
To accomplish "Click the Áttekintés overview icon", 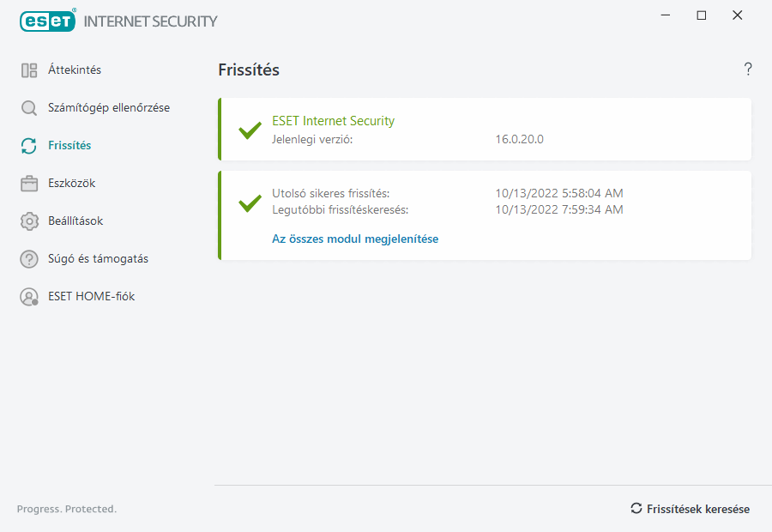I will (29, 70).
